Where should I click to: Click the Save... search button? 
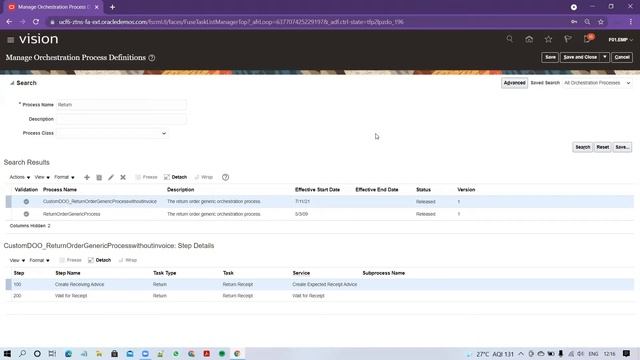622,147
